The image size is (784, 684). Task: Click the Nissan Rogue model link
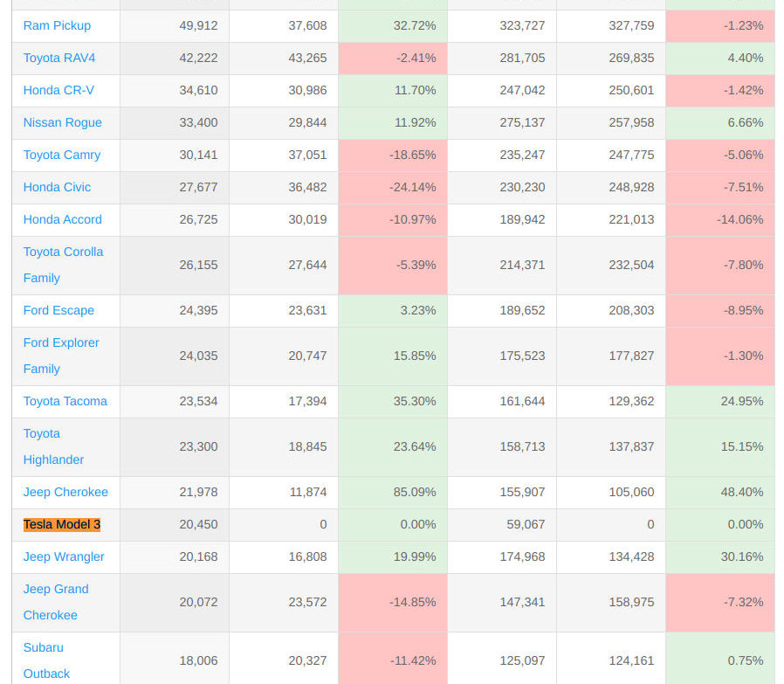pyautogui.click(x=63, y=122)
